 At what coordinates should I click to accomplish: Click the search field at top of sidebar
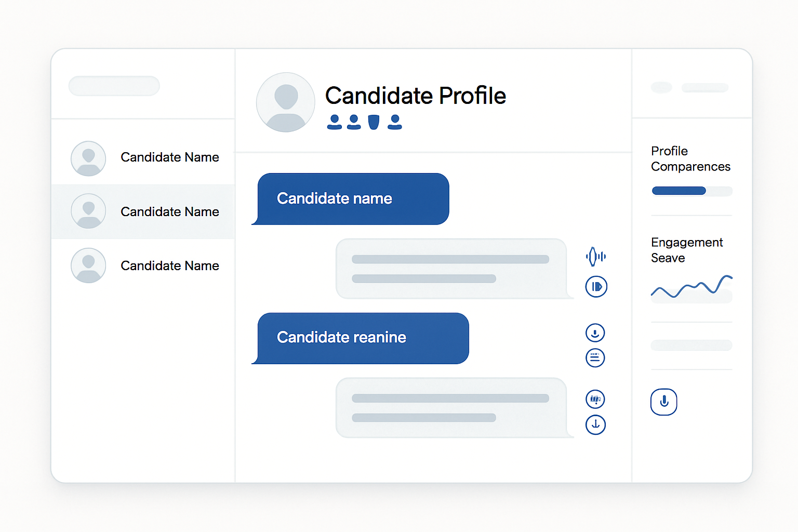tap(114, 86)
